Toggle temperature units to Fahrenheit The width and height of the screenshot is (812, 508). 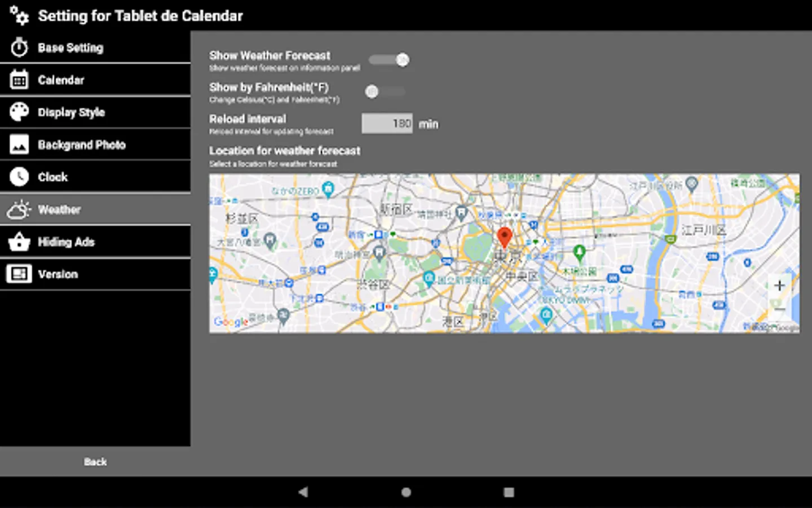pyautogui.click(x=385, y=91)
